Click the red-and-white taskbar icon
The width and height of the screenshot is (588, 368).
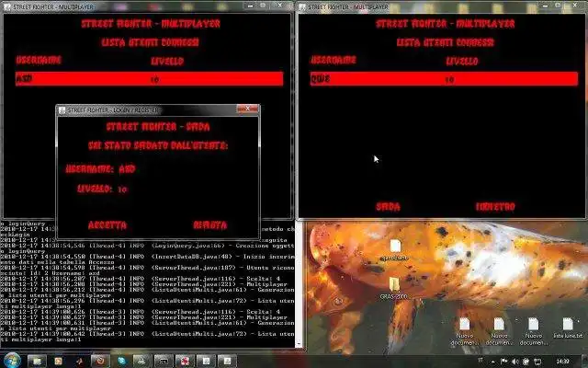point(185,362)
